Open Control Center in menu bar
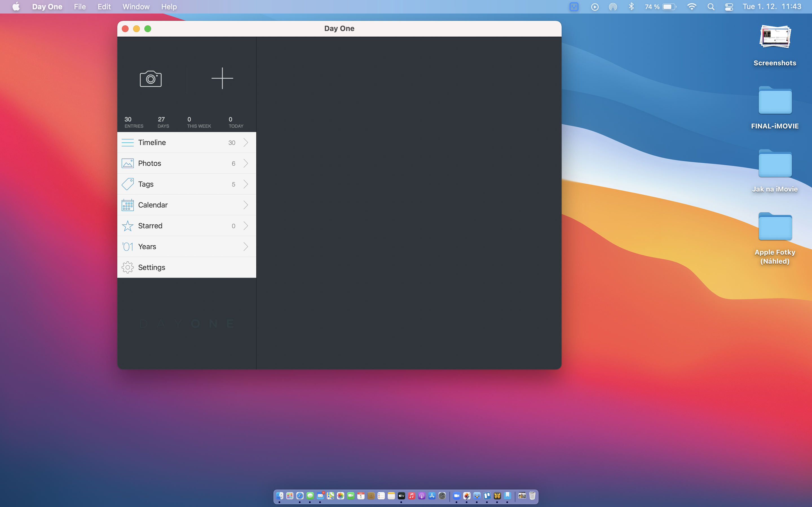Viewport: 812px width, 507px height. [729, 7]
